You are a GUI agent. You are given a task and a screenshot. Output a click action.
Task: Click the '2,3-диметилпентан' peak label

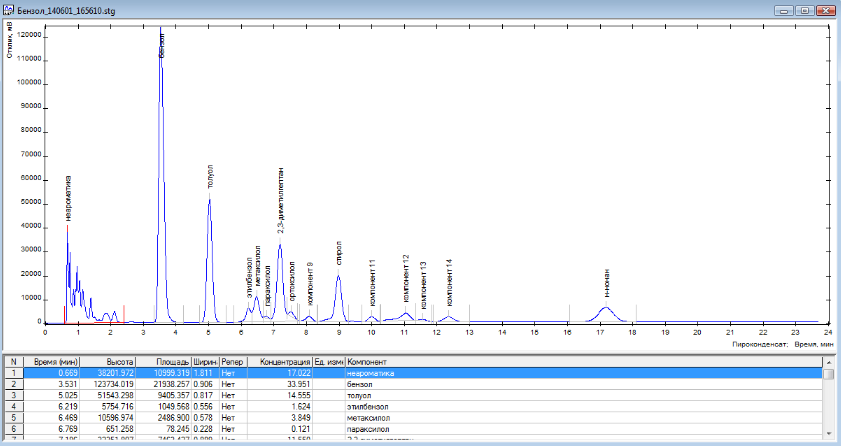(281, 201)
